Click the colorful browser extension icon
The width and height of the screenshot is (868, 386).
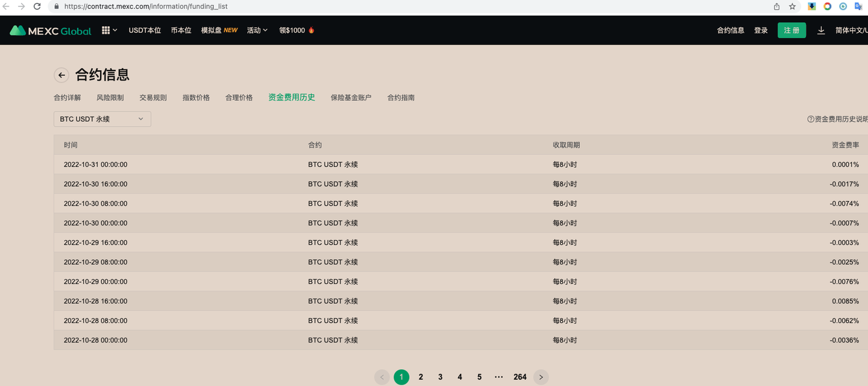[x=827, y=7]
